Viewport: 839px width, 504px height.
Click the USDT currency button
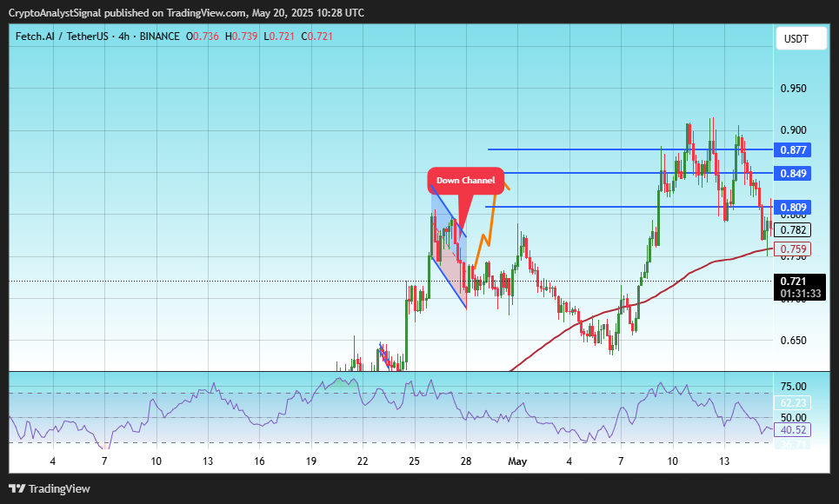click(801, 38)
